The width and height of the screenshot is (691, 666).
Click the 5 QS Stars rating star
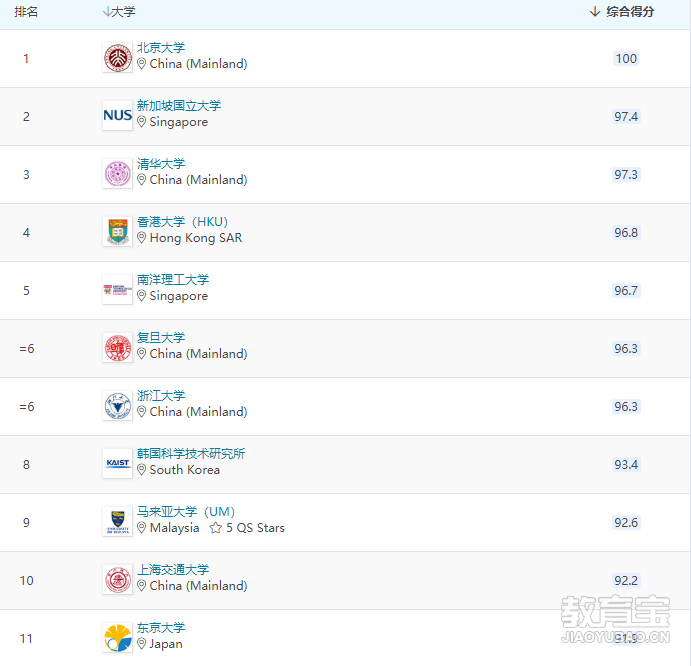(215, 528)
